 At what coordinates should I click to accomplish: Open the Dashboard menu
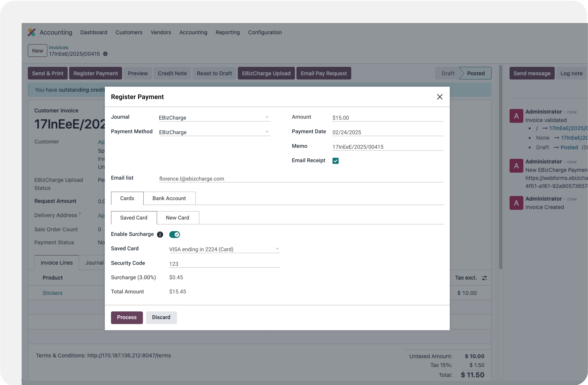94,32
